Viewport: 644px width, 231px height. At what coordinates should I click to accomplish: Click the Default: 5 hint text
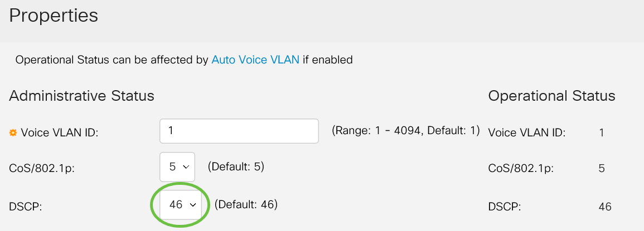pyautogui.click(x=235, y=167)
